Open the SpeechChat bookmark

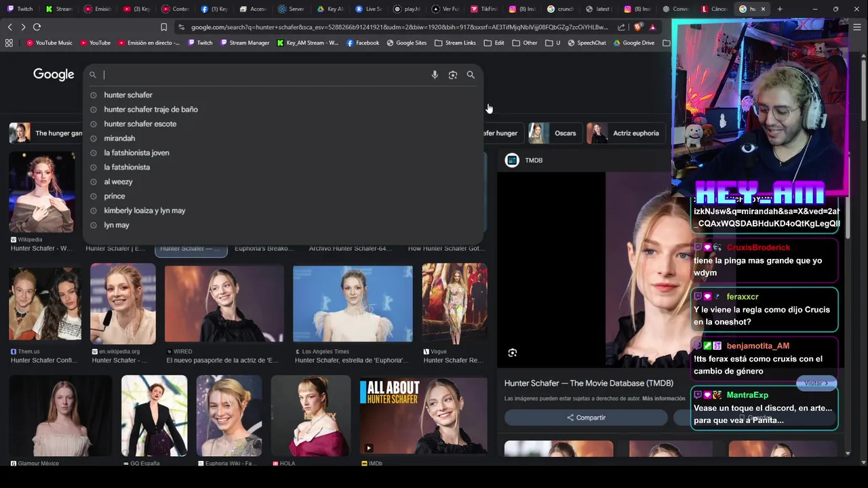tap(587, 43)
